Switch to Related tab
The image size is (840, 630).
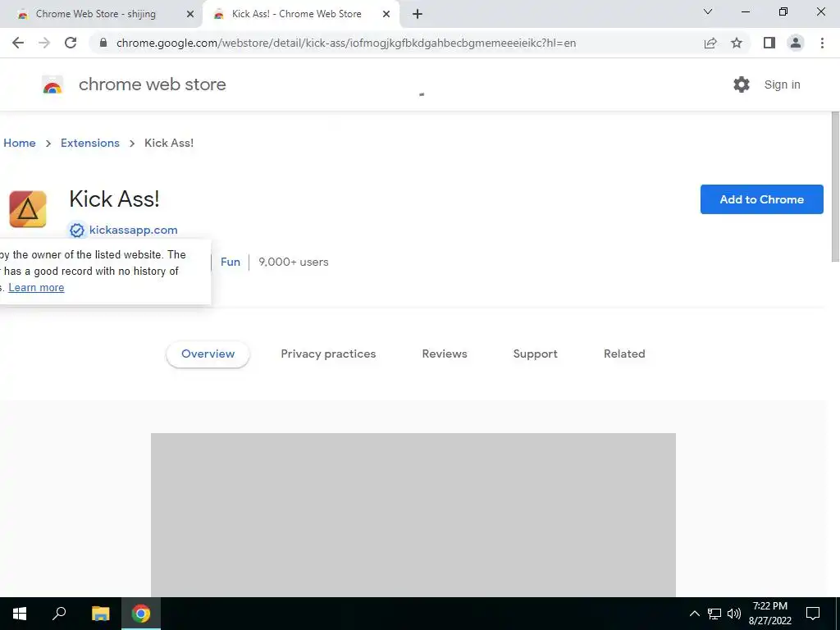(x=624, y=354)
